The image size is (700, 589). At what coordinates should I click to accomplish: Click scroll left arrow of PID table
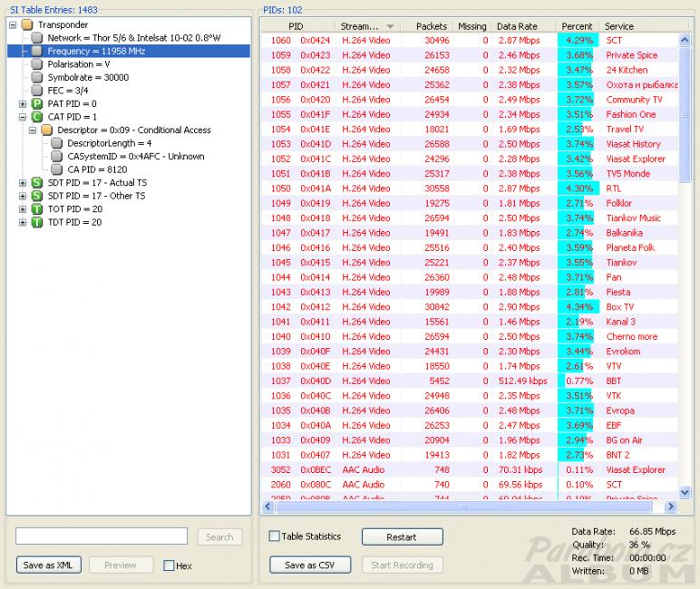click(267, 507)
